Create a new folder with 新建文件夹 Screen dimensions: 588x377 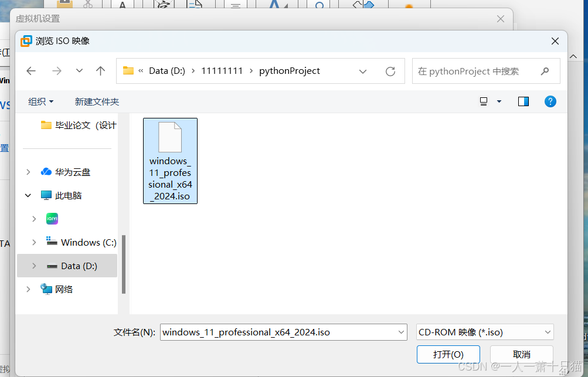point(97,101)
